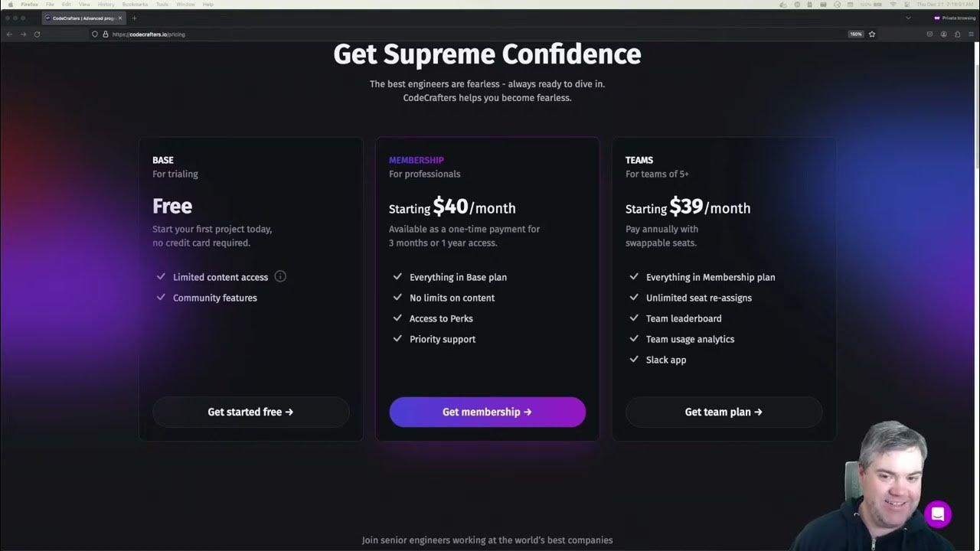Open the Bookmarks menu in menu bar
This screenshot has height=551, width=980.
[x=135, y=5]
